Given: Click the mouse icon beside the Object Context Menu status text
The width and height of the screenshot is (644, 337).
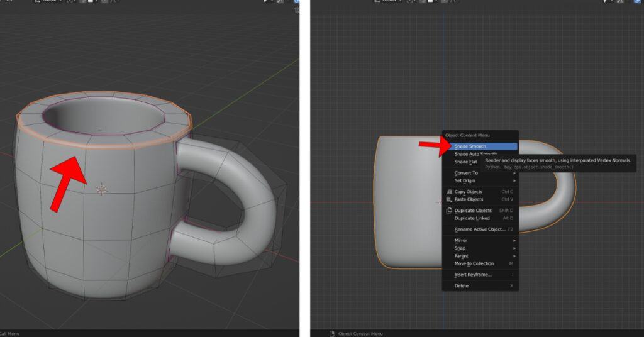Looking at the screenshot, I should tap(332, 333).
